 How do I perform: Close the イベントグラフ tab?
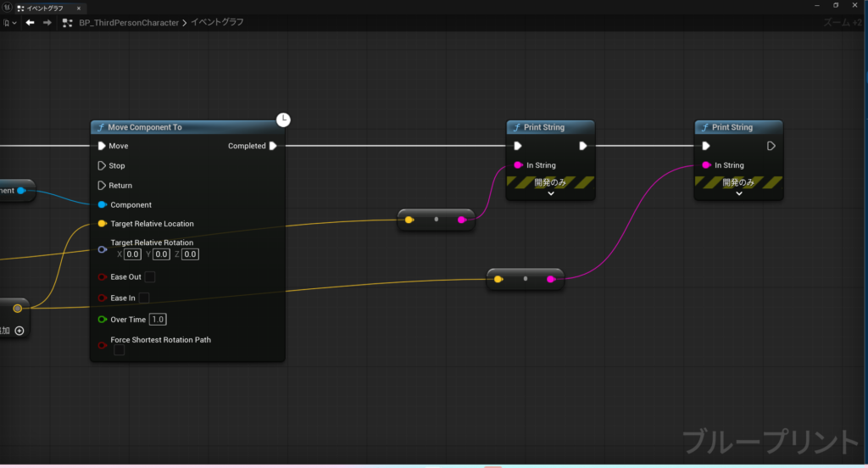pyautogui.click(x=79, y=7)
